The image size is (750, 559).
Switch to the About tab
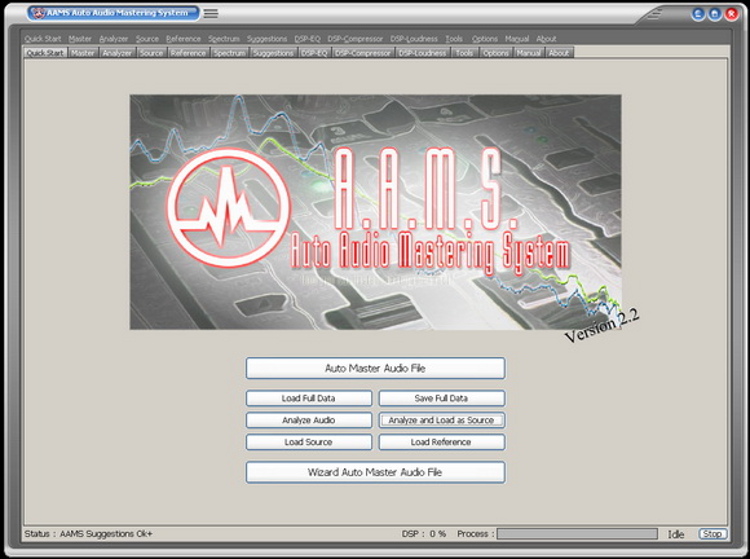pyautogui.click(x=559, y=53)
